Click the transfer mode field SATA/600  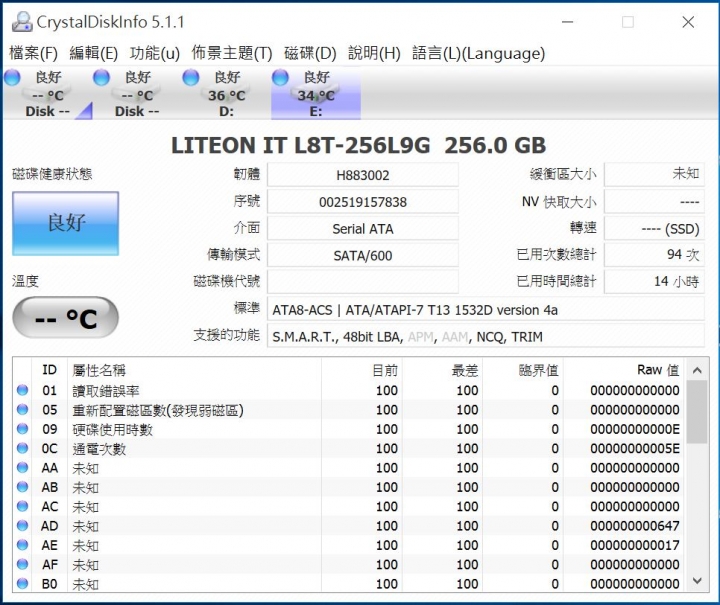(363, 256)
